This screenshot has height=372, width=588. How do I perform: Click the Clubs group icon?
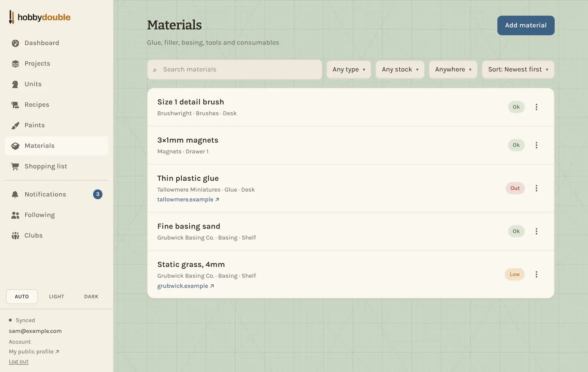click(16, 235)
